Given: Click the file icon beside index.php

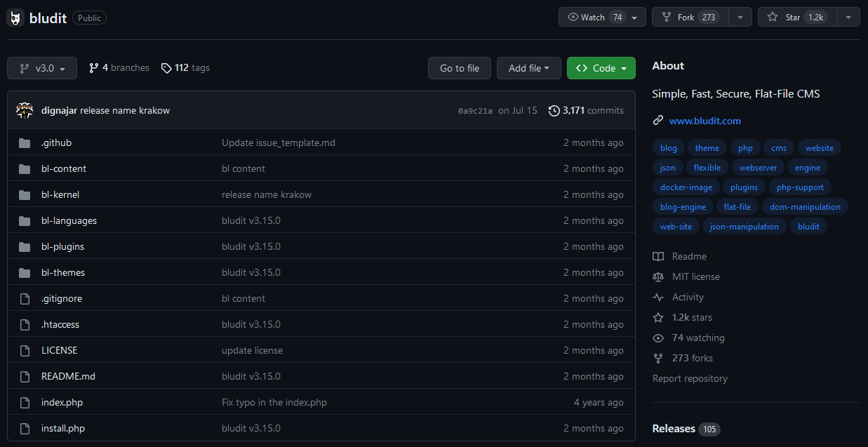Looking at the screenshot, I should click(x=25, y=402).
